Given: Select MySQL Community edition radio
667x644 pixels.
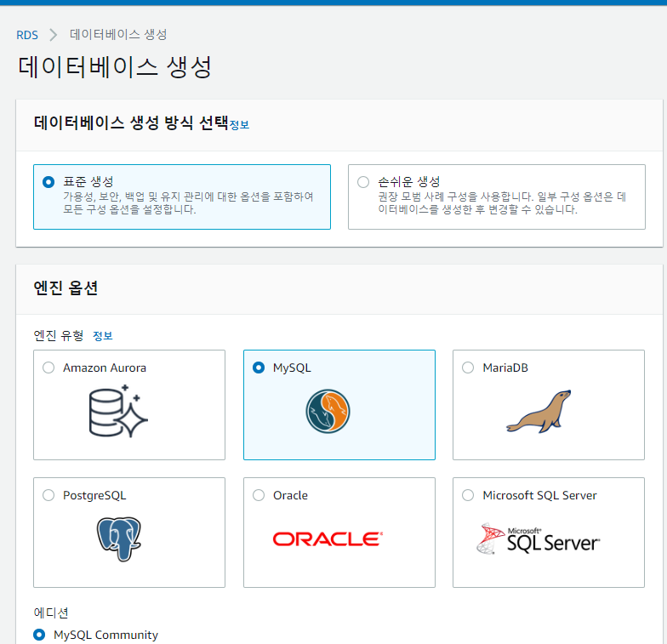Looking at the screenshot, I should tap(39, 635).
